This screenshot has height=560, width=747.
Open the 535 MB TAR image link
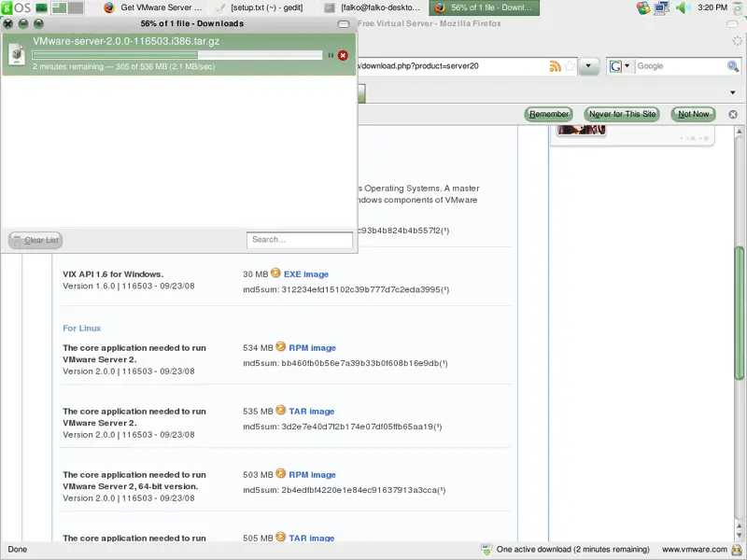tap(312, 412)
